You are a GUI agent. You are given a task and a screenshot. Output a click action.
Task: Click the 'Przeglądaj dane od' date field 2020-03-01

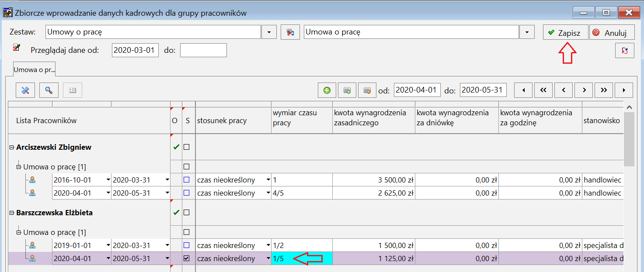135,50
